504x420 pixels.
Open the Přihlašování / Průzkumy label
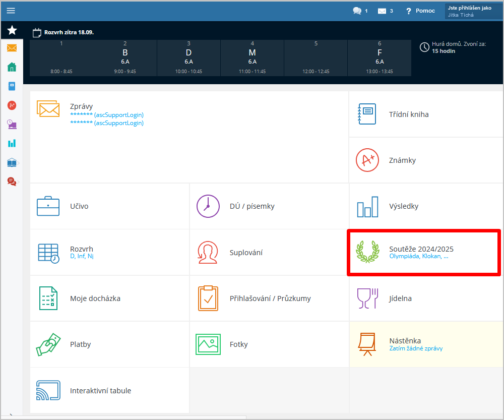coord(270,298)
